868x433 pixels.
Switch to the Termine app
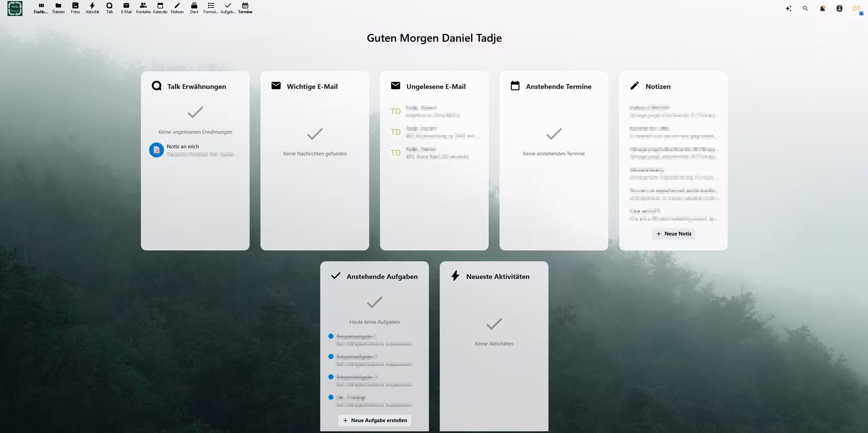(246, 7)
